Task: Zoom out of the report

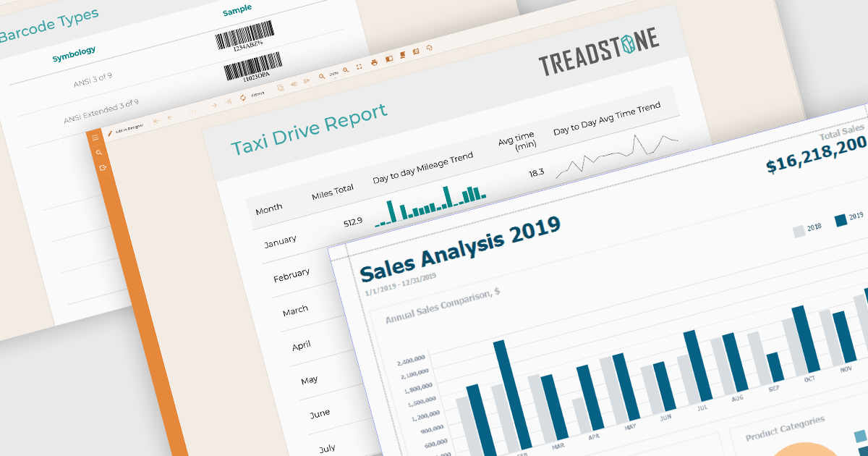Action: (322, 76)
